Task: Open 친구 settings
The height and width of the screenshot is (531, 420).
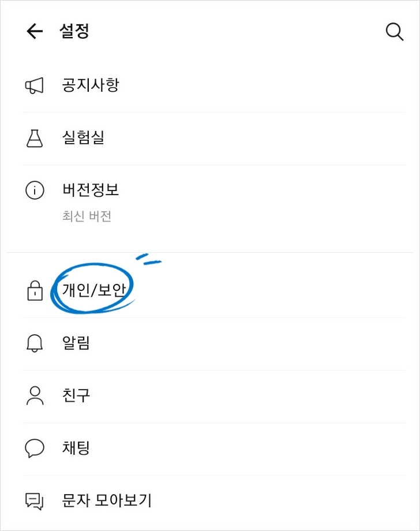Action: [214, 396]
